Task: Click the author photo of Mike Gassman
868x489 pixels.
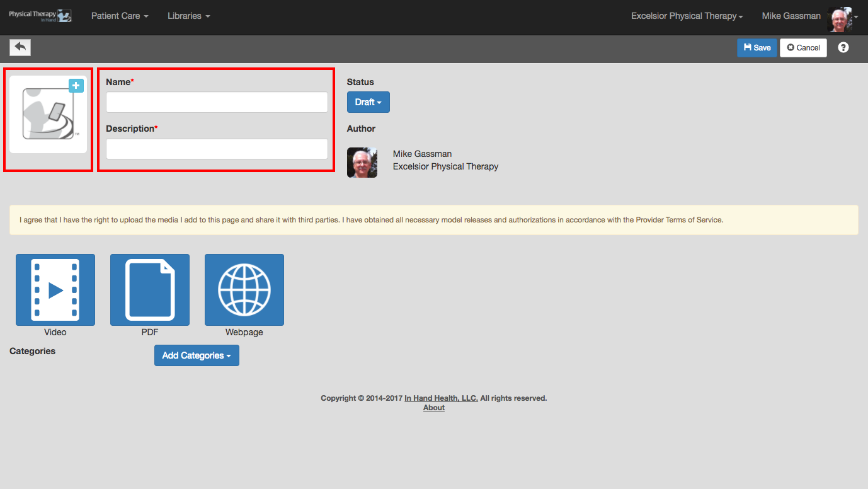Action: tap(362, 163)
